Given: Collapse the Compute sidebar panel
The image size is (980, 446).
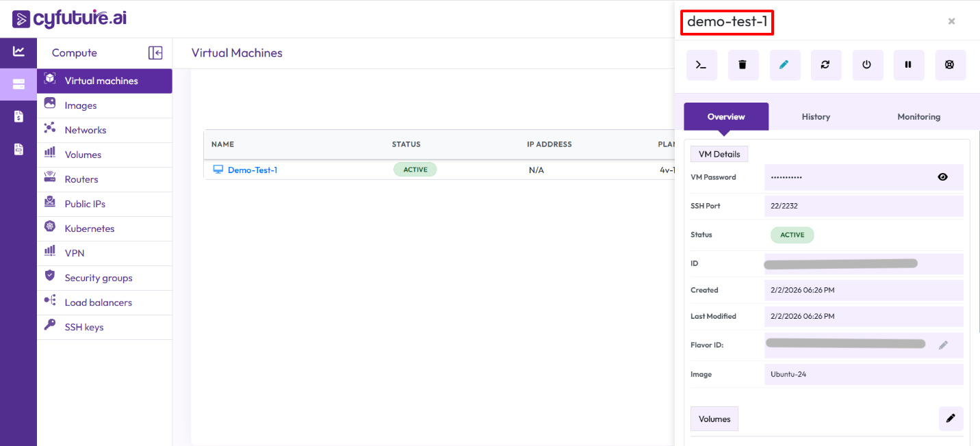Looking at the screenshot, I should pos(155,53).
